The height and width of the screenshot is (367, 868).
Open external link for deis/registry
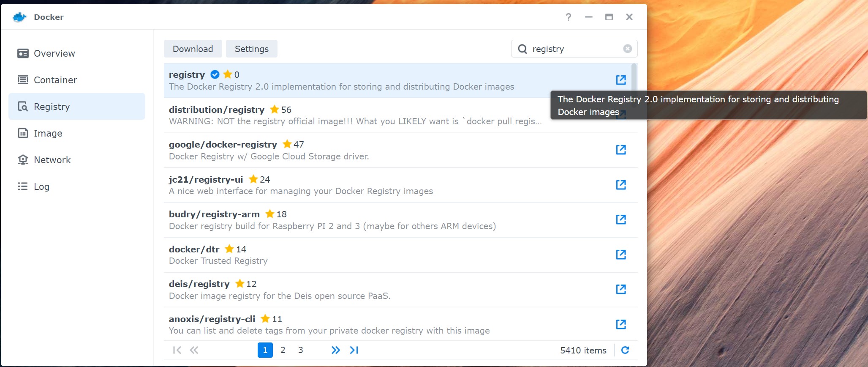pos(621,289)
